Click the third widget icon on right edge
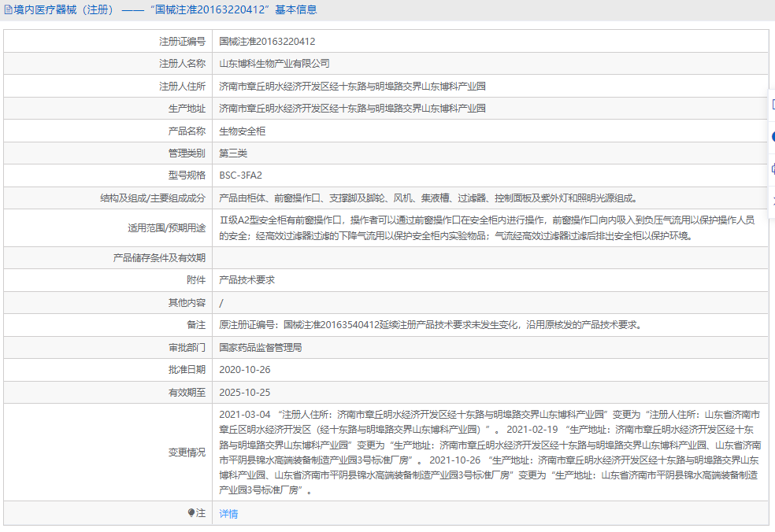The height and width of the screenshot is (532, 775). (773, 167)
